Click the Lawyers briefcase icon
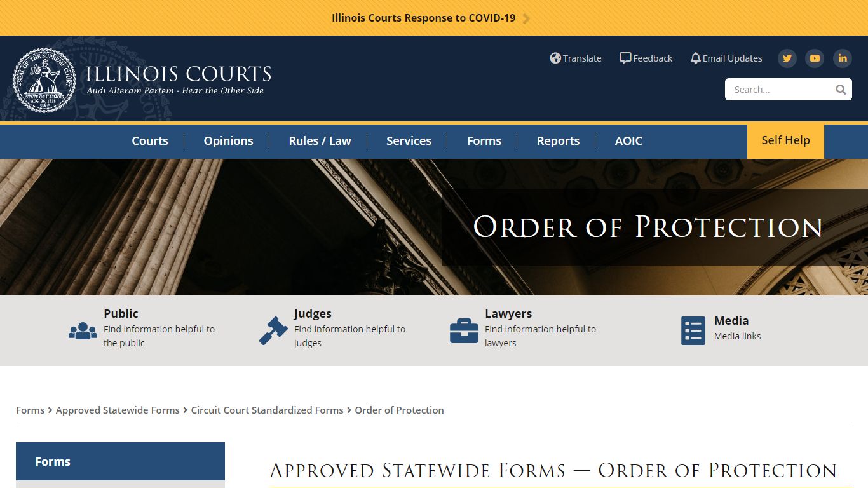Screen dimensions: 868x488 tap(464, 331)
